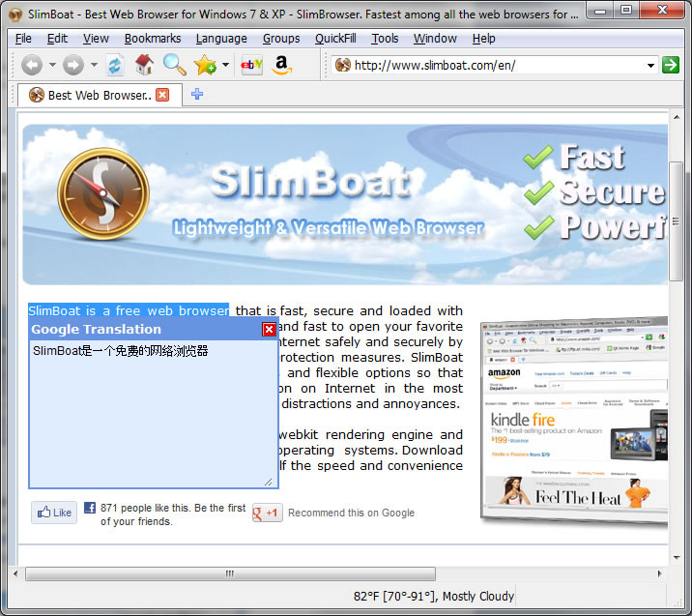Click the horizontal scrollbar thumb

coord(230,573)
